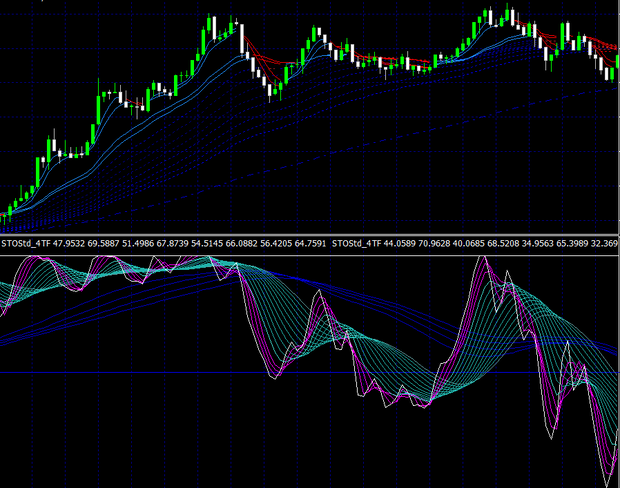Click the STOStd_4TF label preceding 47.9532

click(x=26, y=243)
